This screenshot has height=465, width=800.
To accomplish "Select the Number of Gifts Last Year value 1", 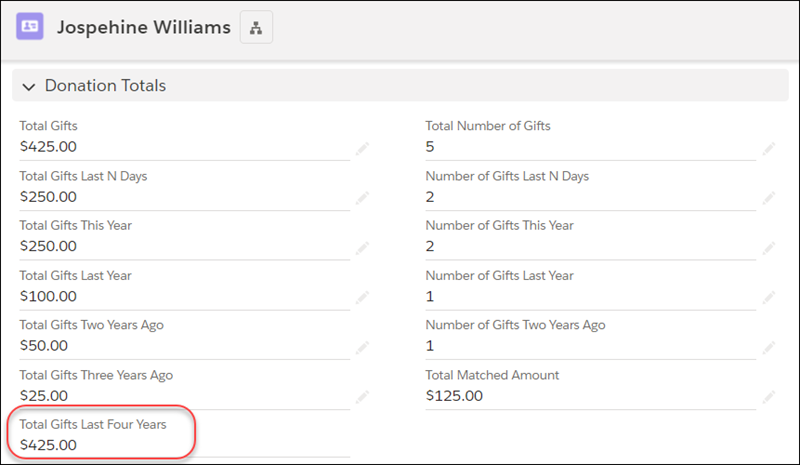I will click(x=430, y=296).
